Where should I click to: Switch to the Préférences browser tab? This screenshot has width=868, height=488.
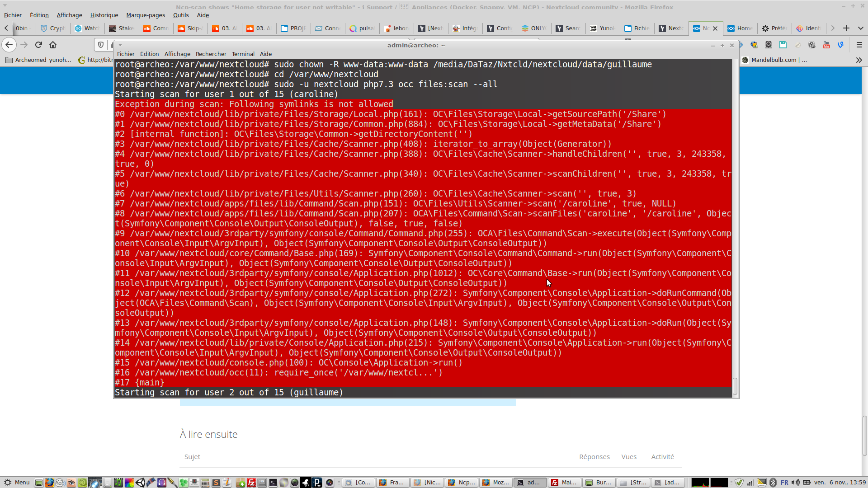point(774,28)
